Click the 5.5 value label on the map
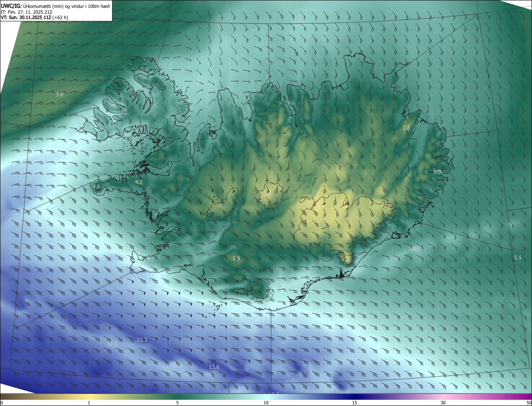The width and height of the screenshot is (532, 406). (518, 258)
